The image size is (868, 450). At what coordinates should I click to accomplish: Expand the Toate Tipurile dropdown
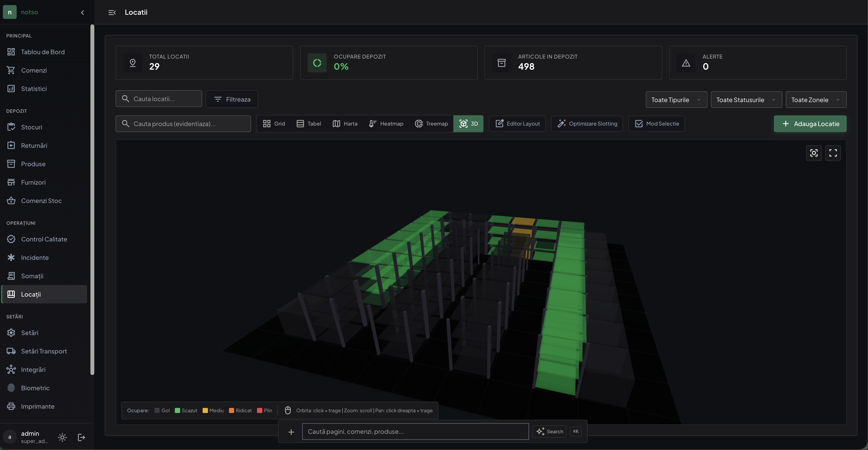[676, 100]
